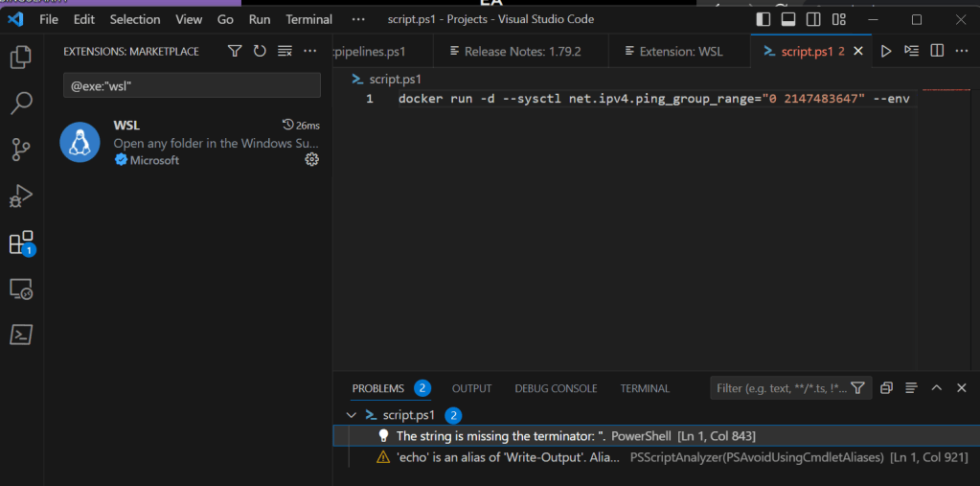Image resolution: width=980 pixels, height=486 pixels.
Task: Open the Go menu
Action: pyautogui.click(x=225, y=19)
